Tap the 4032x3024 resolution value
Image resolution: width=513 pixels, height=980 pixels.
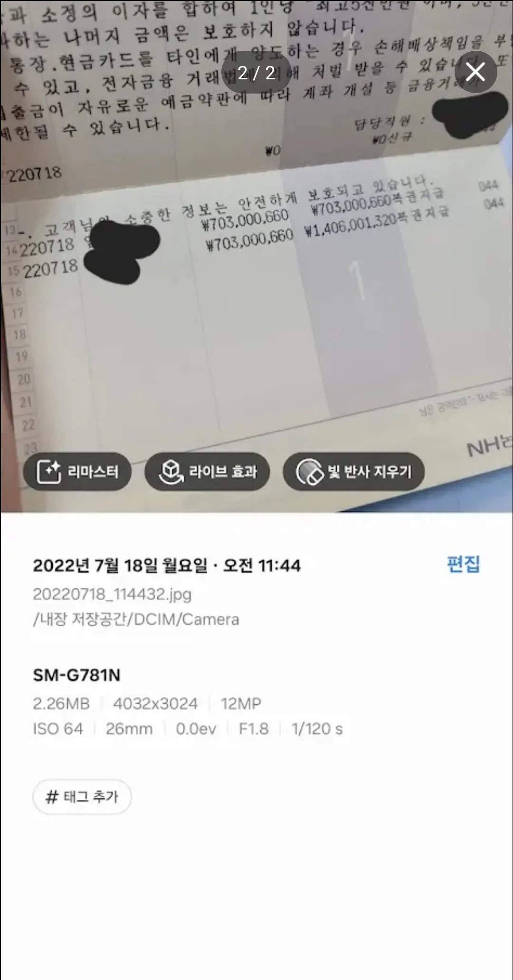[155, 703]
